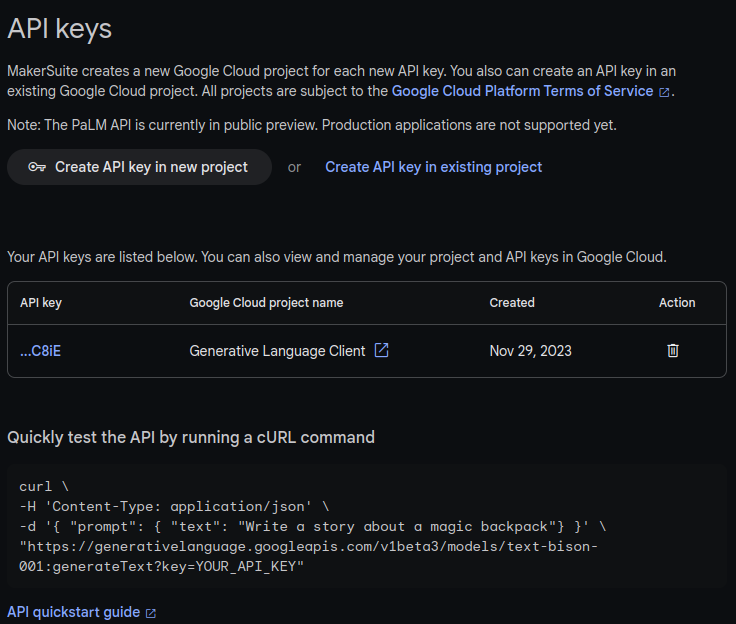Image resolution: width=736 pixels, height=624 pixels.
Task: Open Google Cloud Platform Terms of Service link
Action: point(522,91)
